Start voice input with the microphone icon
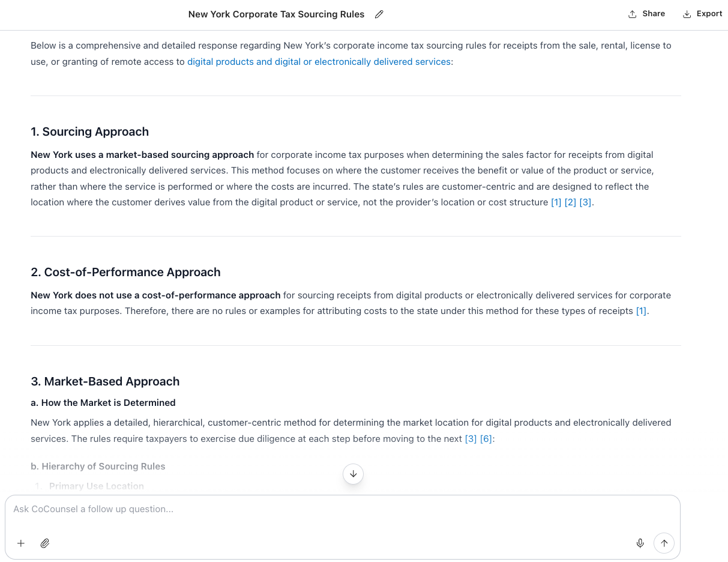Image resolution: width=728 pixels, height=562 pixels. pos(640,543)
